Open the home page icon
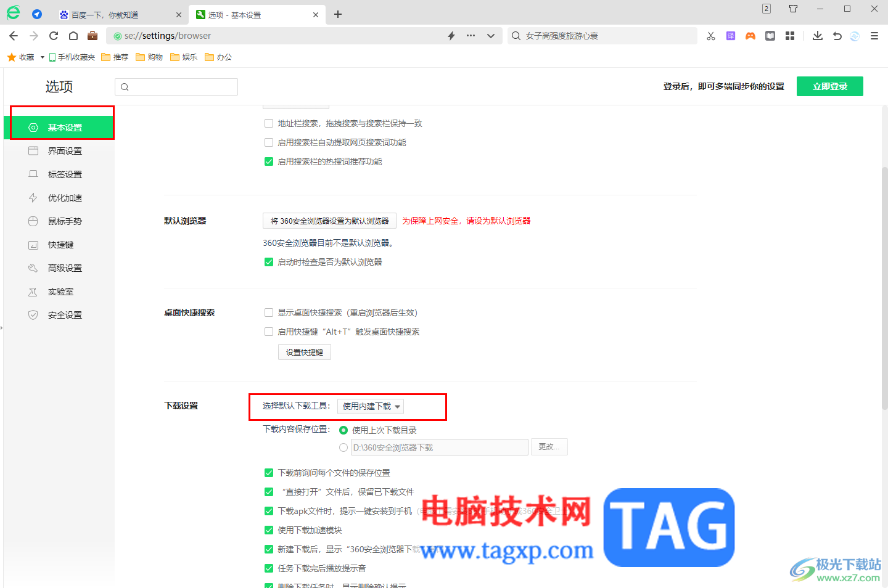The width and height of the screenshot is (888, 588). [73, 36]
